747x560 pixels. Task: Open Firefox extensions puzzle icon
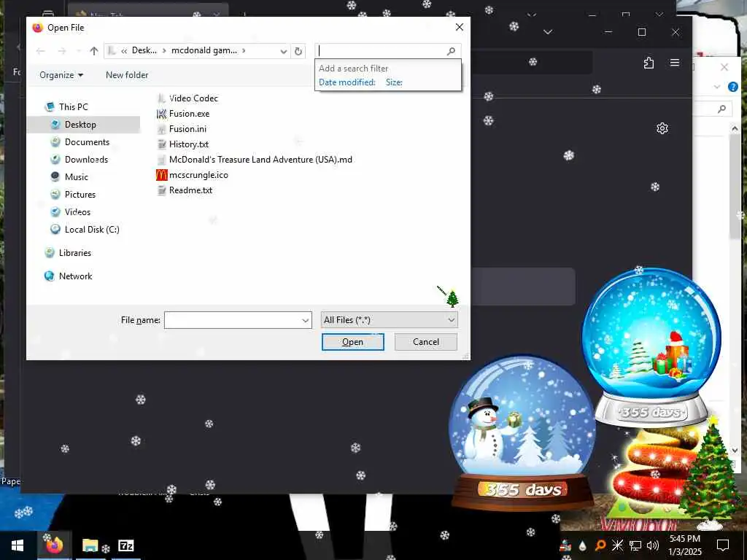point(649,63)
